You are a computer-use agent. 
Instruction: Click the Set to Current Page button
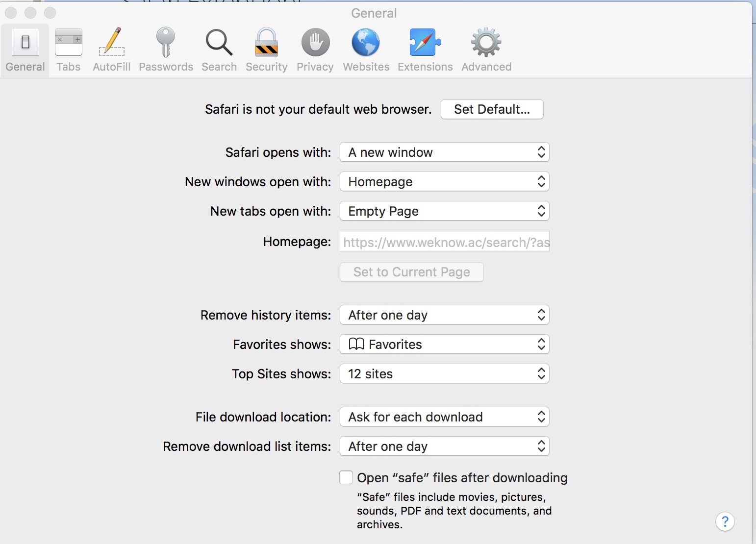coord(412,272)
